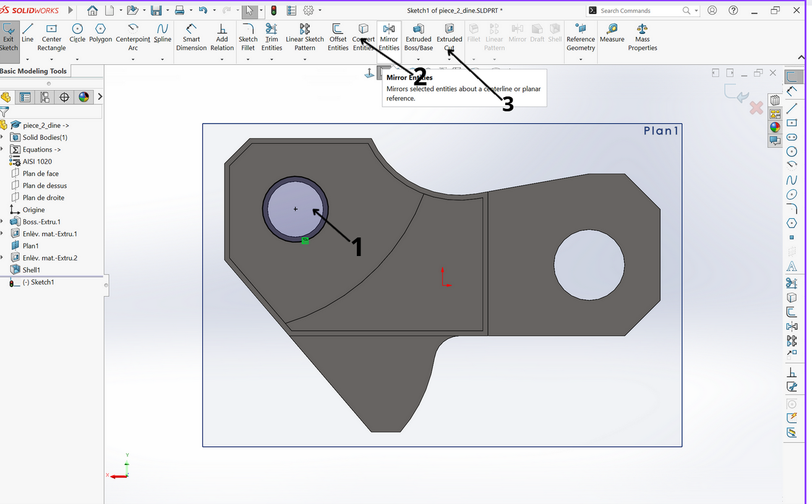Select Plan de face in tree
The height and width of the screenshot is (504, 812).
tap(41, 173)
